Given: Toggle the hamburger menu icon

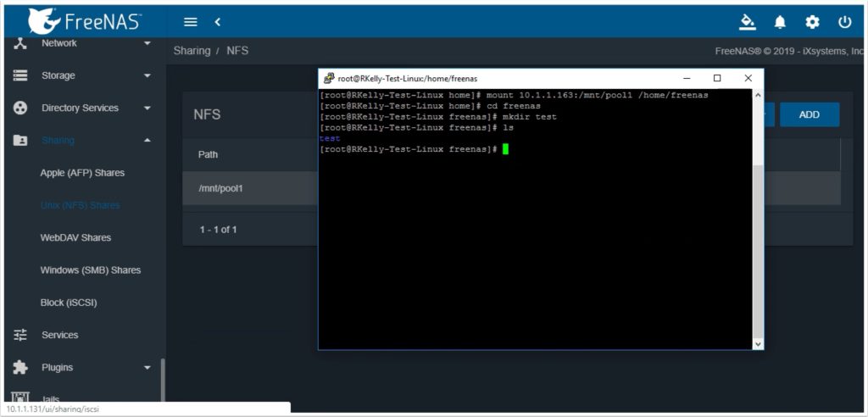Looking at the screenshot, I should 191,21.
